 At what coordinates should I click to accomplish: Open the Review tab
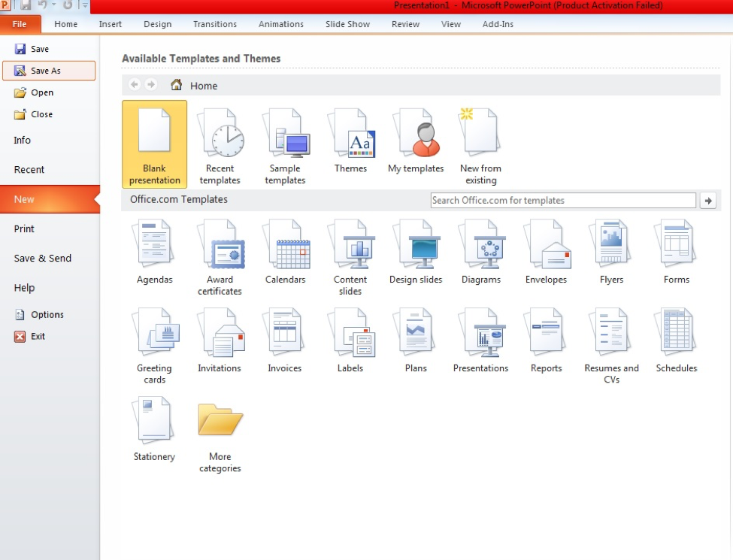pyautogui.click(x=405, y=23)
